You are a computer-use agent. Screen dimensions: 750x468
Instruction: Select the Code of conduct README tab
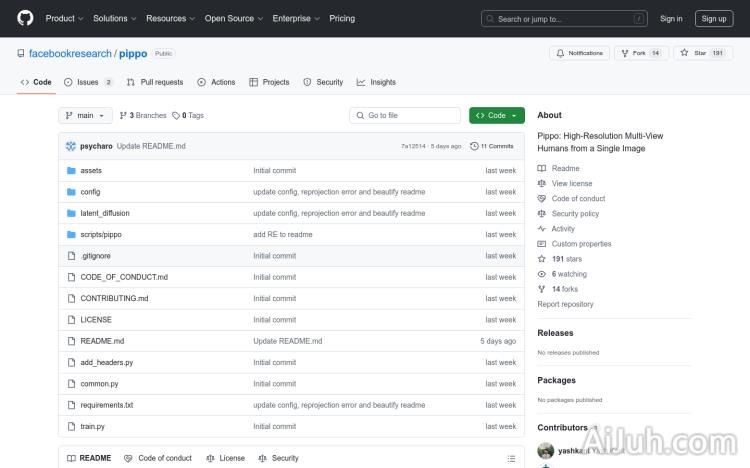(x=158, y=458)
